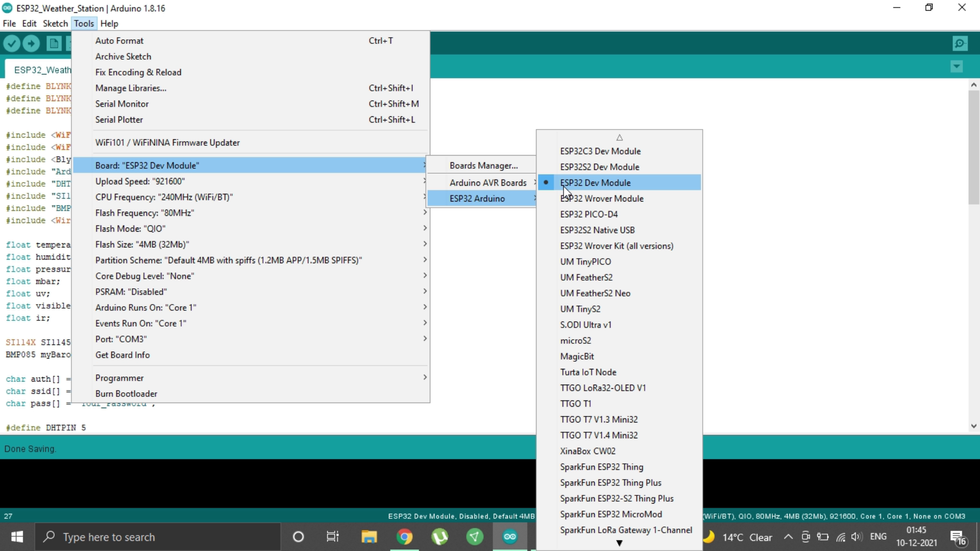Expand Flash Mode: "QIO" submenu
The width and height of the screenshot is (980, 551).
pos(251,229)
